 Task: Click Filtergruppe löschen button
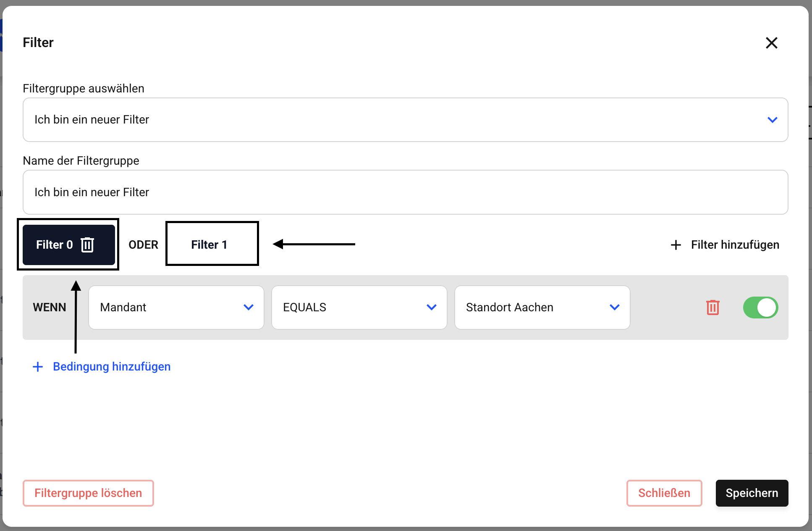point(88,493)
